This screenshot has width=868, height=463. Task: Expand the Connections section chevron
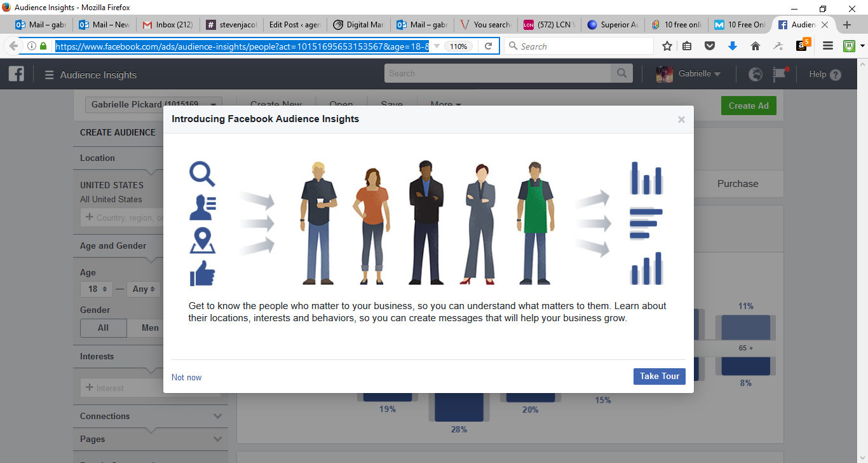pos(218,417)
